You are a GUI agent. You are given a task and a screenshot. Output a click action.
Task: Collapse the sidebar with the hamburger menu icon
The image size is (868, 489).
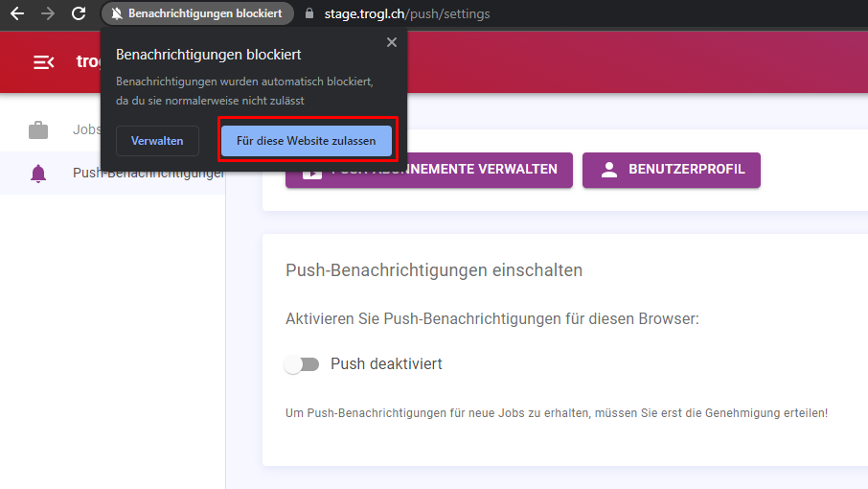44,62
